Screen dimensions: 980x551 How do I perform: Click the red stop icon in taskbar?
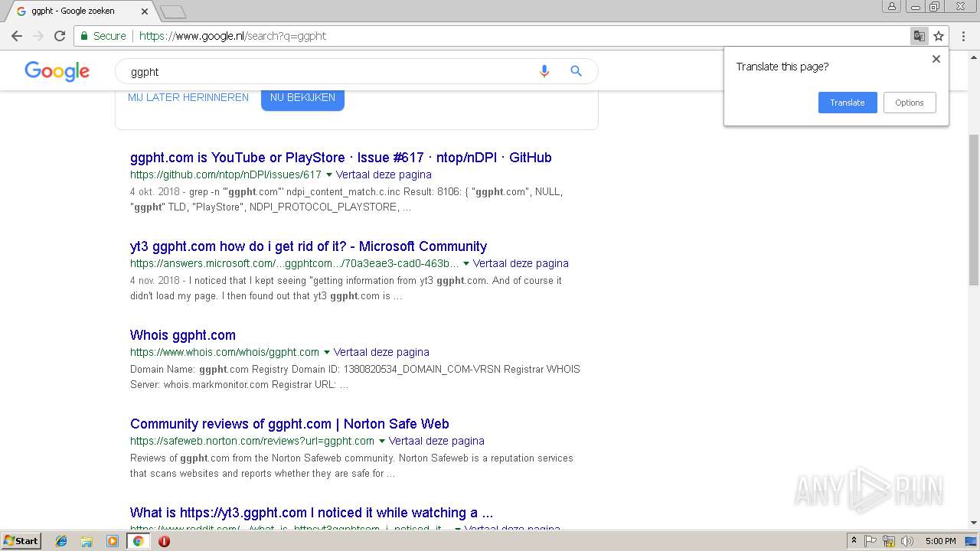tap(164, 541)
